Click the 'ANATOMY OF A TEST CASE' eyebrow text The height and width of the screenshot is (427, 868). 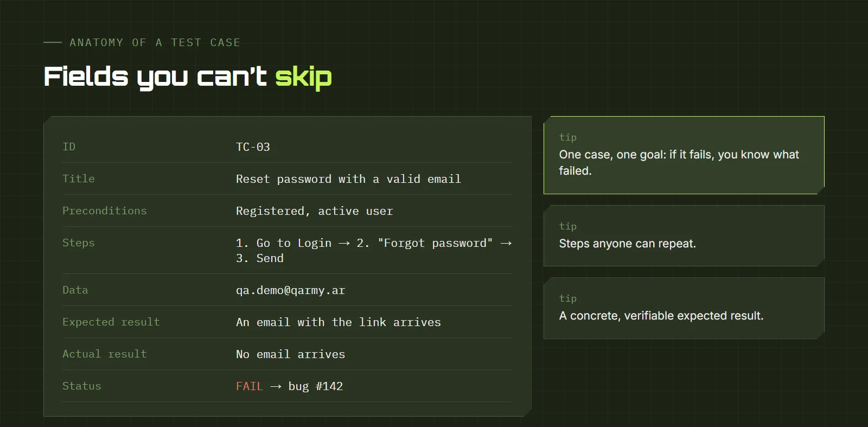point(155,42)
